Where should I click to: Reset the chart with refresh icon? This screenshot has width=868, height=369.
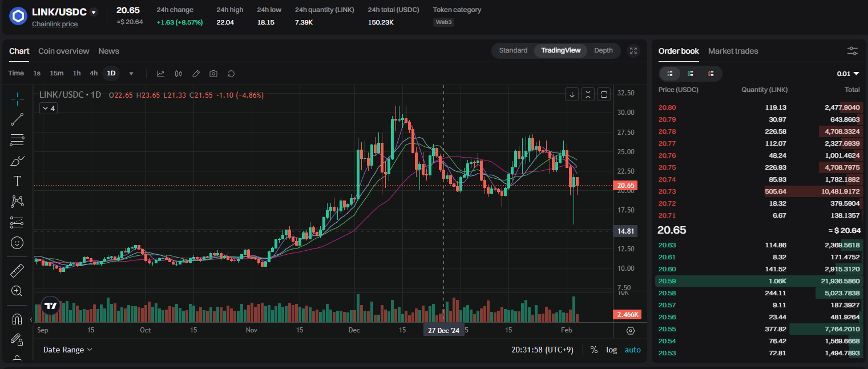click(x=231, y=73)
